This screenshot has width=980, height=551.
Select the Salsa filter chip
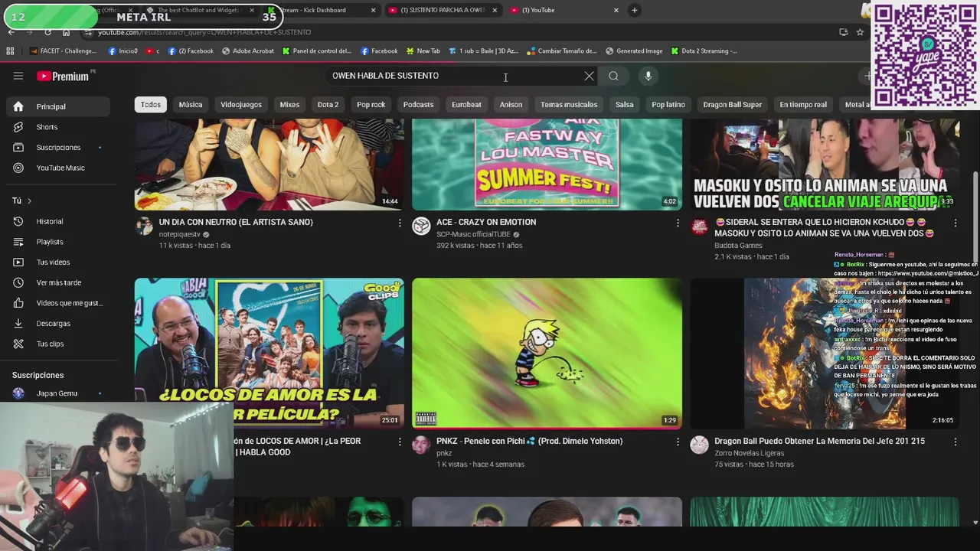pos(625,105)
